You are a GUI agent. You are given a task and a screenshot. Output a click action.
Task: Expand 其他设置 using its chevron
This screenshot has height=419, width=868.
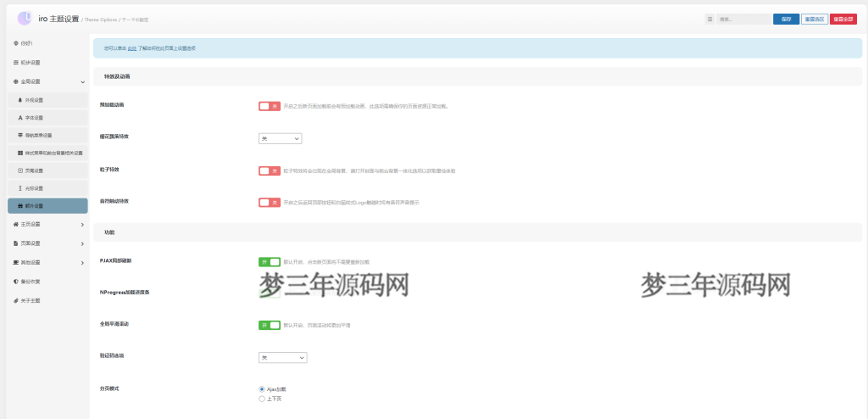[x=82, y=263]
